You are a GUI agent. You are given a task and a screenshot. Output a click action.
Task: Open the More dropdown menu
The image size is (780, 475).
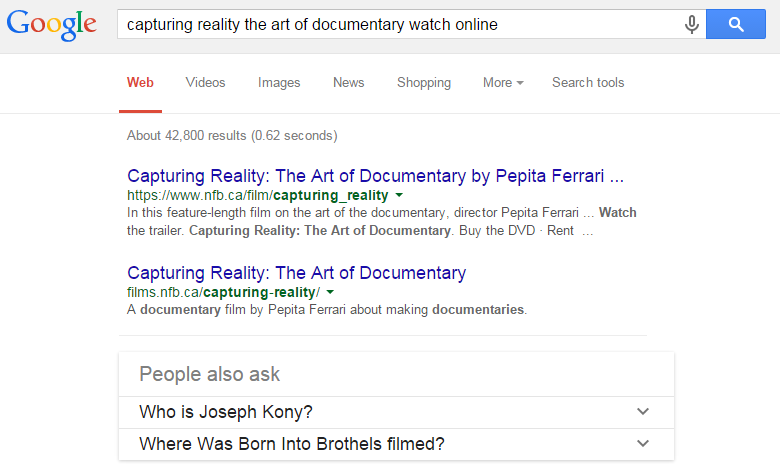coord(502,83)
